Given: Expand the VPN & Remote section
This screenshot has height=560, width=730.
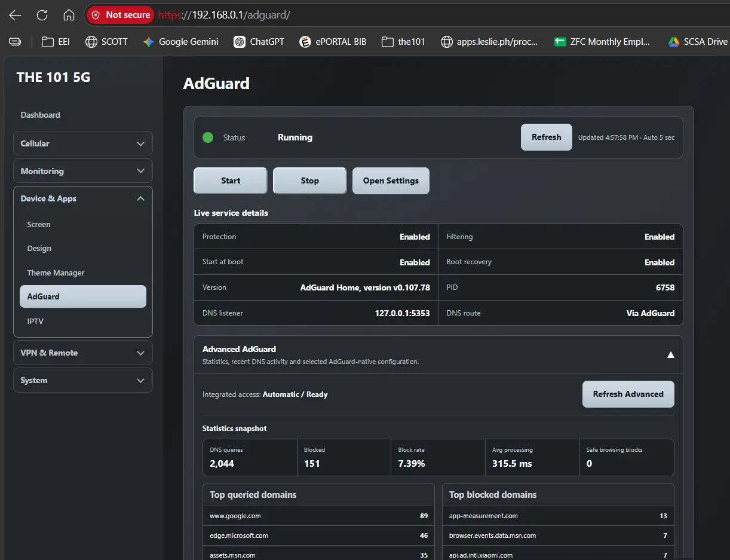Looking at the screenshot, I should pyautogui.click(x=83, y=353).
